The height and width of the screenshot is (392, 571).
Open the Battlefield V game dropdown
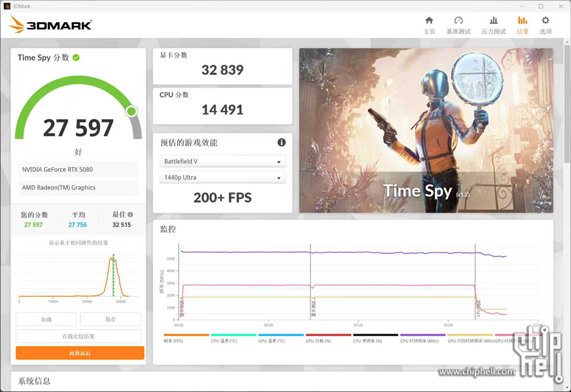223,161
